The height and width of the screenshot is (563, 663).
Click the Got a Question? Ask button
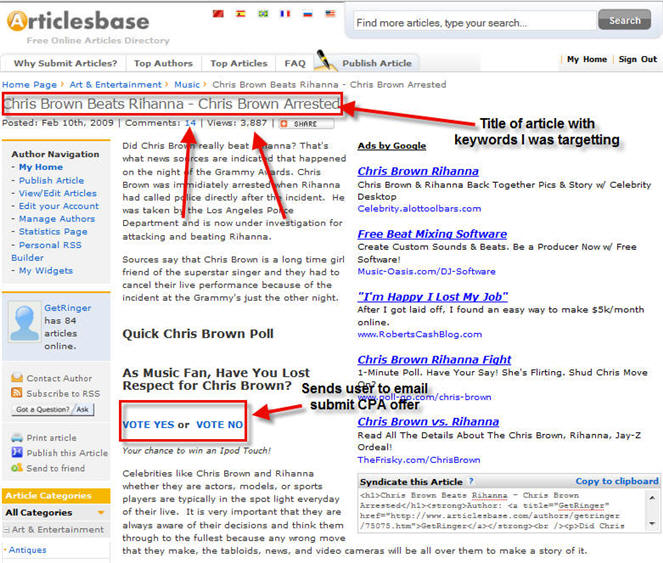point(54,409)
